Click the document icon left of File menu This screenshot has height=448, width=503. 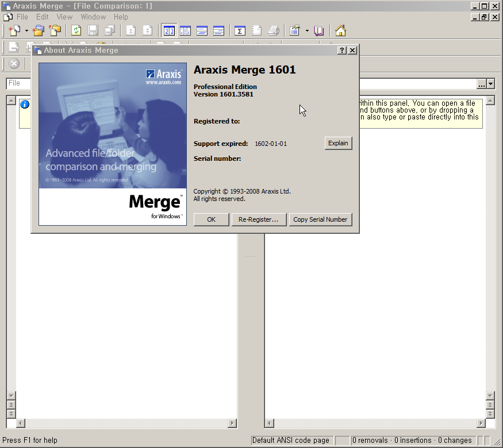(8, 17)
